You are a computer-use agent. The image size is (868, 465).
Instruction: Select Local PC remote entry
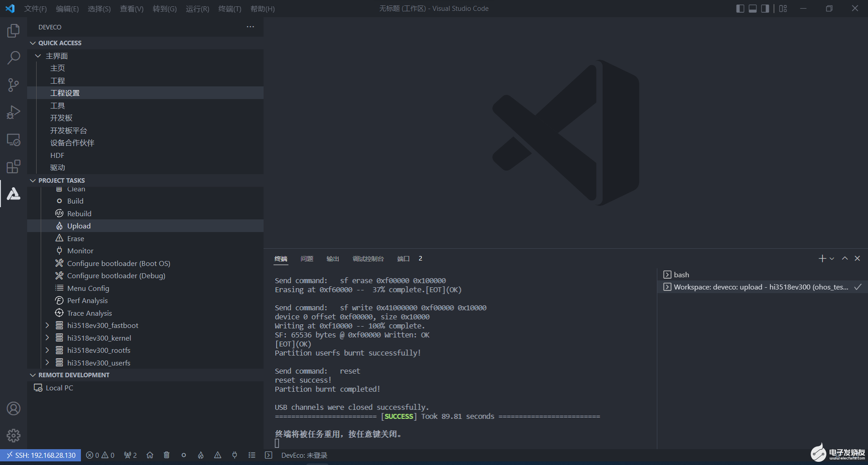pyautogui.click(x=145, y=388)
